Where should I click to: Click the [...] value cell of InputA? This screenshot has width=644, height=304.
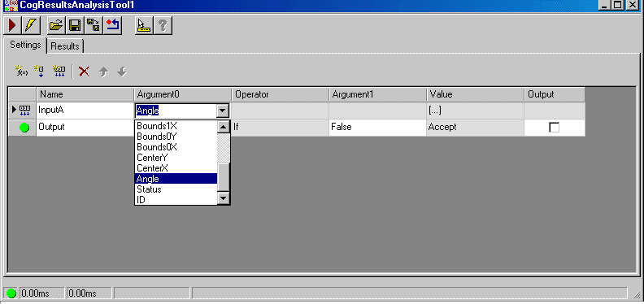coord(475,111)
